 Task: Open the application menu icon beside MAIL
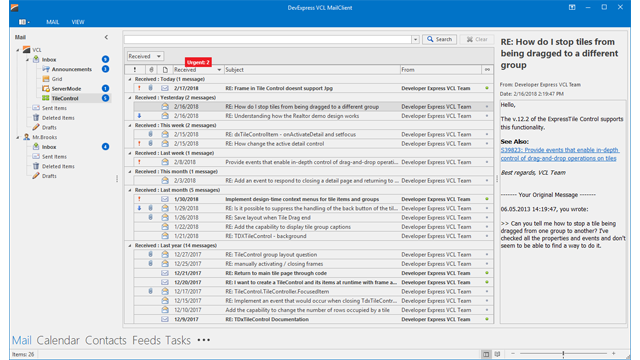(x=24, y=22)
